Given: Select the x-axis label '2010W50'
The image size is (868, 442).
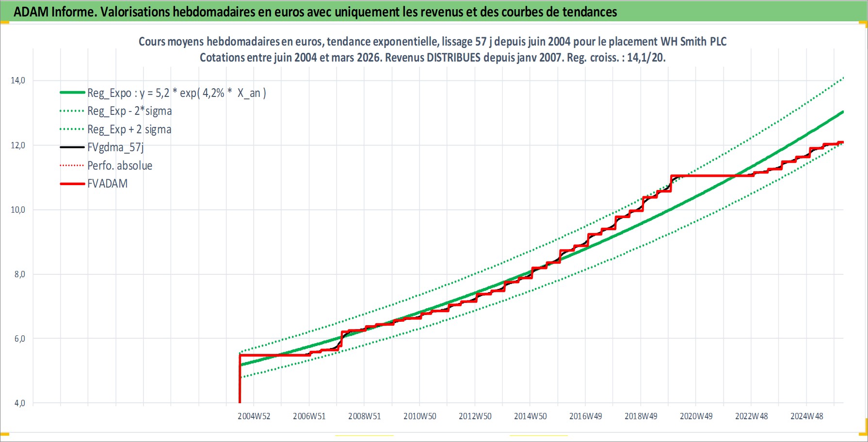Looking at the screenshot, I should 419,416.
